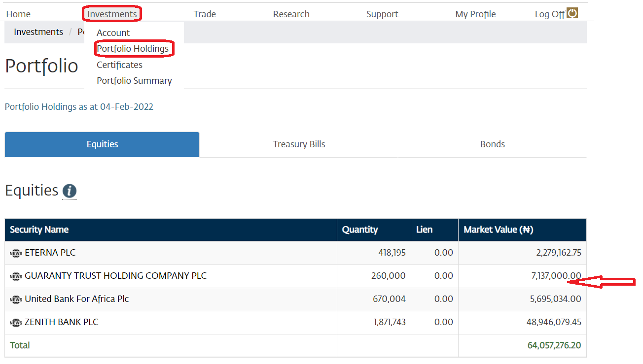This screenshot has width=643, height=364.
Task: Open the Research menu
Action: pos(291,14)
